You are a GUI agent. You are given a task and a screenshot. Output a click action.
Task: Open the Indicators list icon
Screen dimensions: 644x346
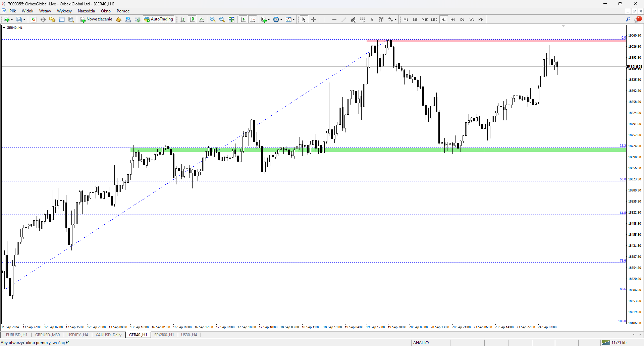point(264,19)
